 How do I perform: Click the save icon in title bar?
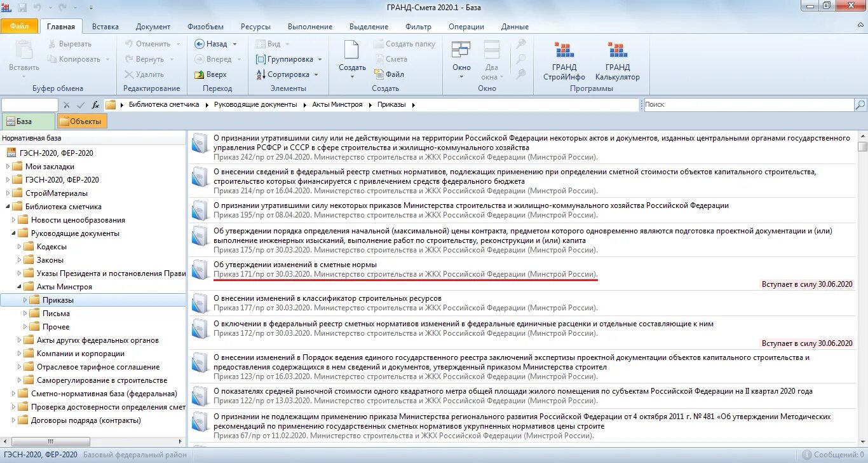(22, 8)
